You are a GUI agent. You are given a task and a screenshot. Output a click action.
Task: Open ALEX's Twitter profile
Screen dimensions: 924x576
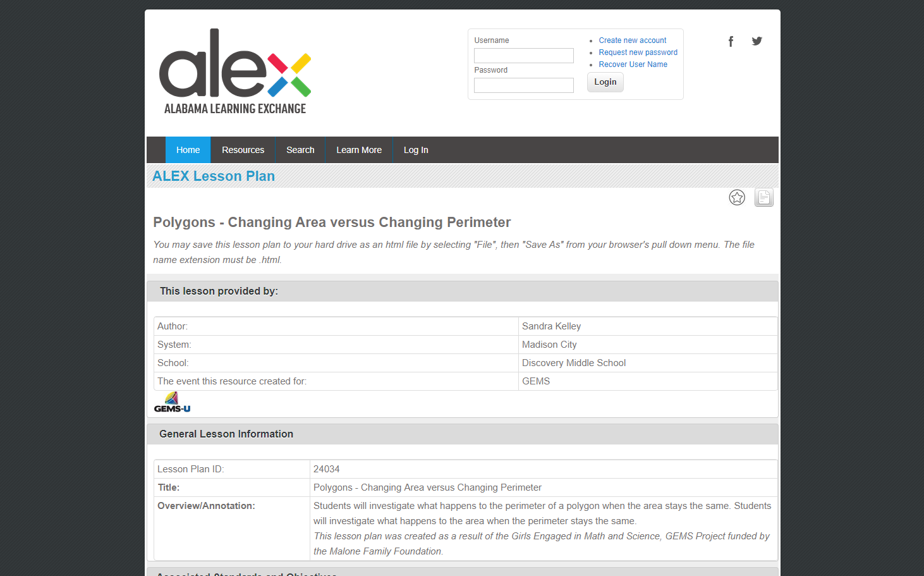click(757, 40)
